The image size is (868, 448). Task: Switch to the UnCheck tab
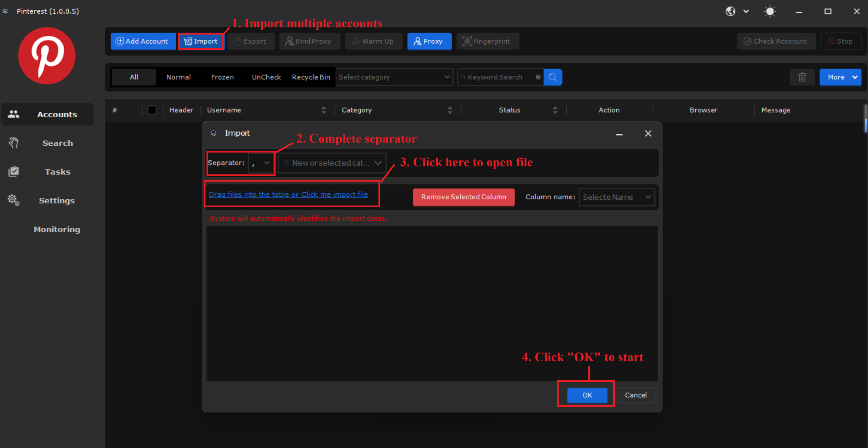(x=266, y=77)
